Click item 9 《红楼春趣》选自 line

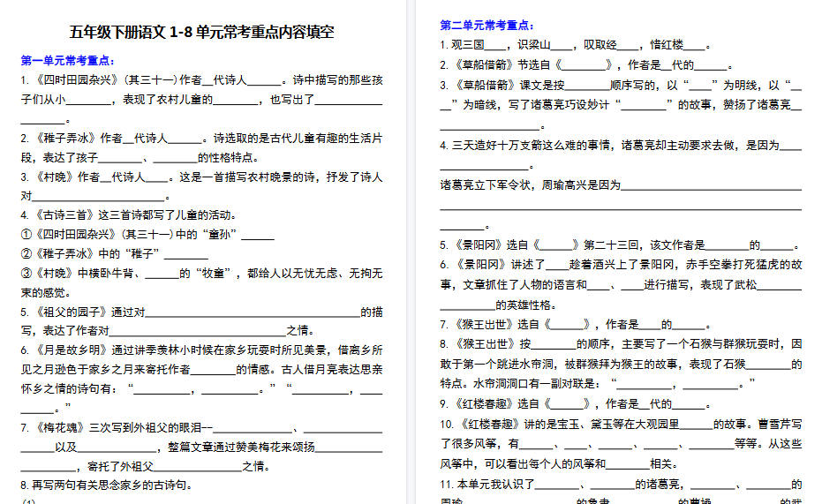click(x=576, y=404)
